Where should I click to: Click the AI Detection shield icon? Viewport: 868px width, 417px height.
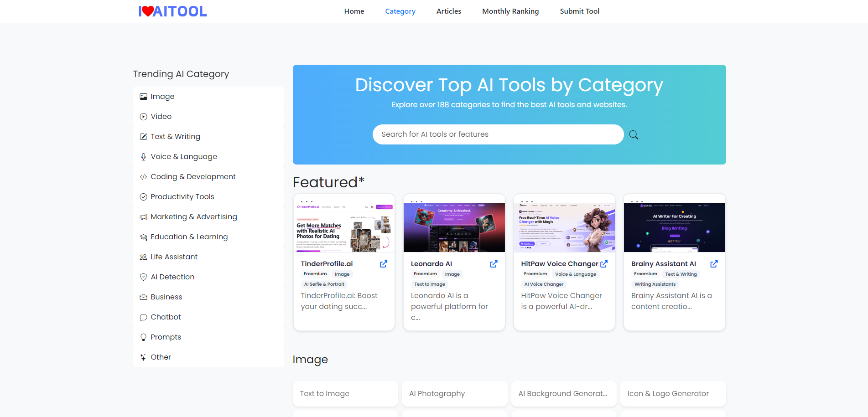pyautogui.click(x=143, y=277)
